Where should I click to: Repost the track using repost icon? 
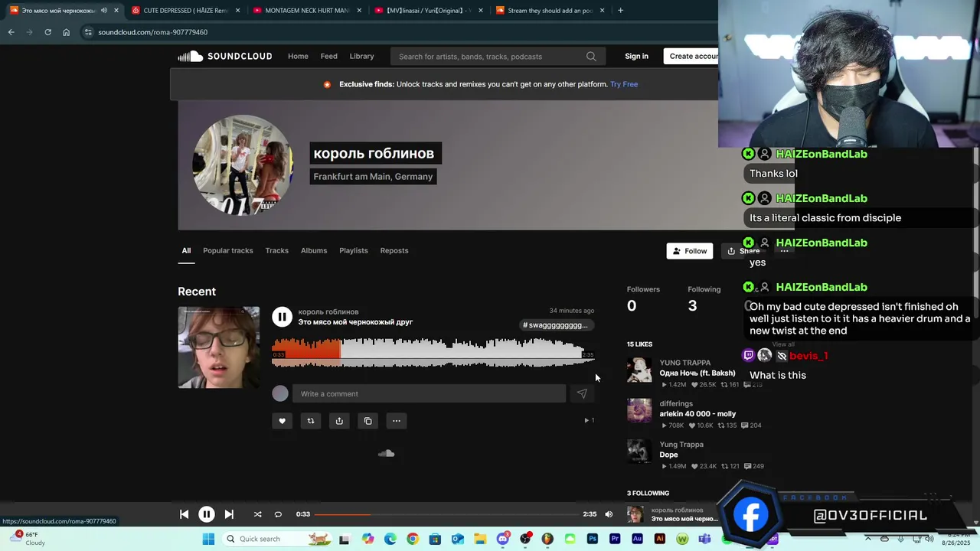[311, 421]
